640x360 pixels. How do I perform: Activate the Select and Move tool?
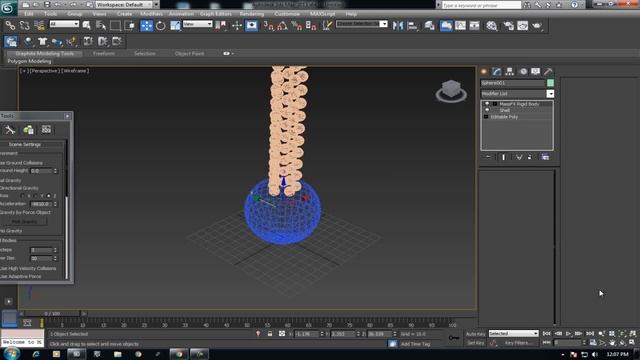(147, 26)
